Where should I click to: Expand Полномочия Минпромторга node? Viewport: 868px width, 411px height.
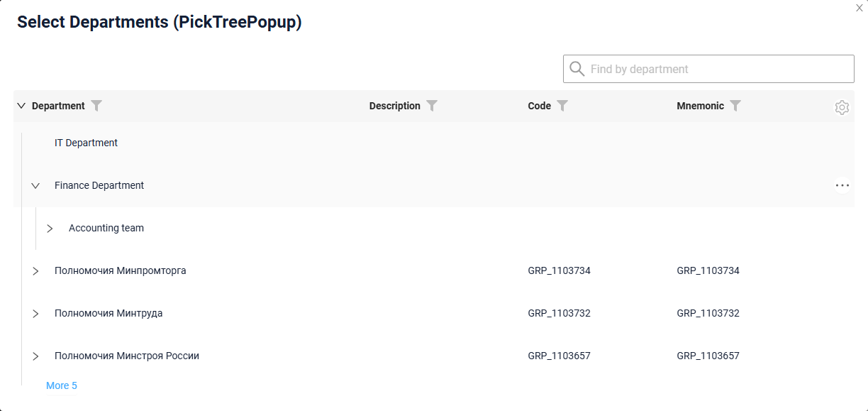click(x=35, y=270)
